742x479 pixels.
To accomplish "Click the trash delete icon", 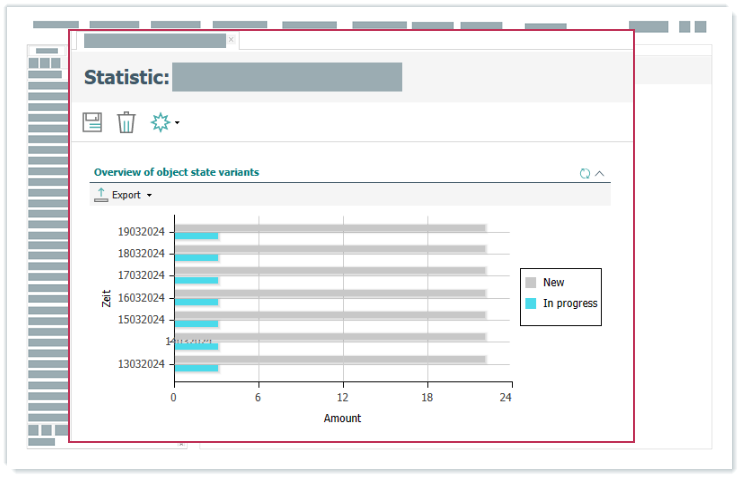I will click(x=126, y=122).
